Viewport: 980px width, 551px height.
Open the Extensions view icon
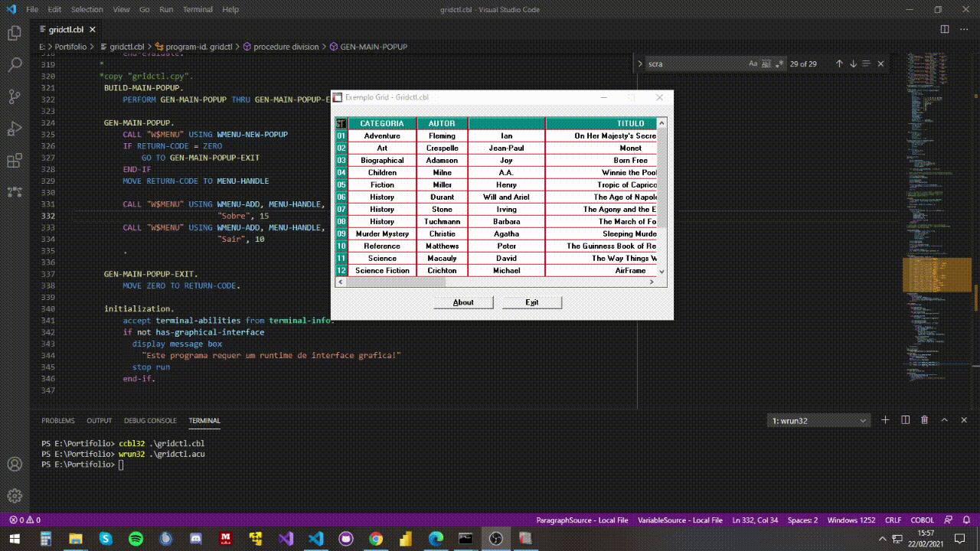[15, 161]
